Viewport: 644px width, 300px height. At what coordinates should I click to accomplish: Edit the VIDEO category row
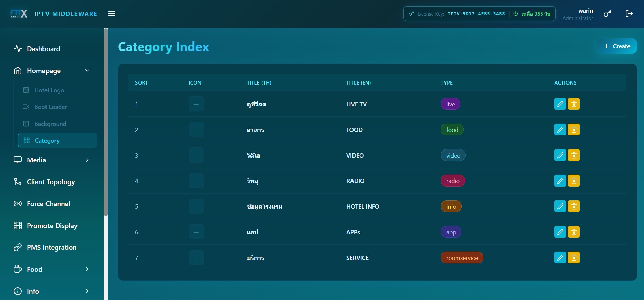click(560, 155)
